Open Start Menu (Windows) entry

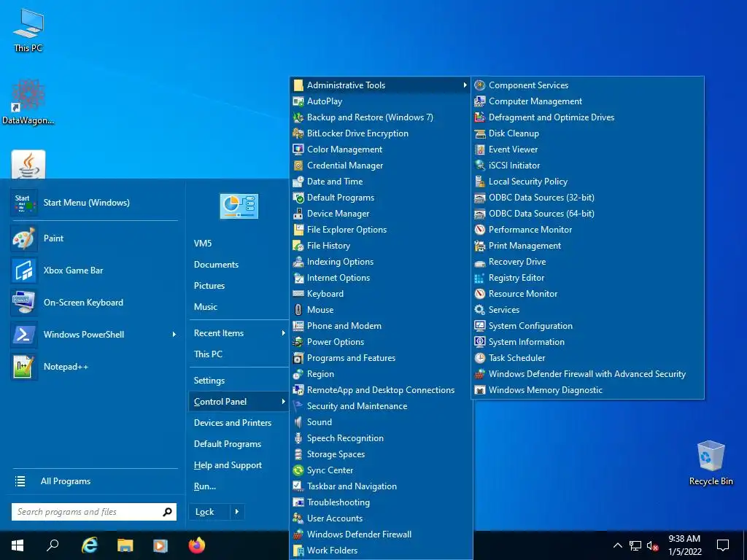tap(94, 203)
